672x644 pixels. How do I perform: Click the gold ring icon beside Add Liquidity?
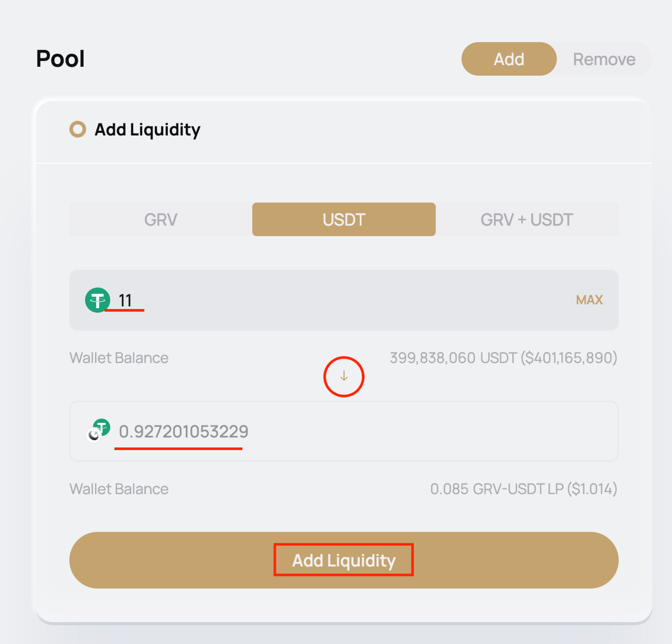tap(78, 129)
